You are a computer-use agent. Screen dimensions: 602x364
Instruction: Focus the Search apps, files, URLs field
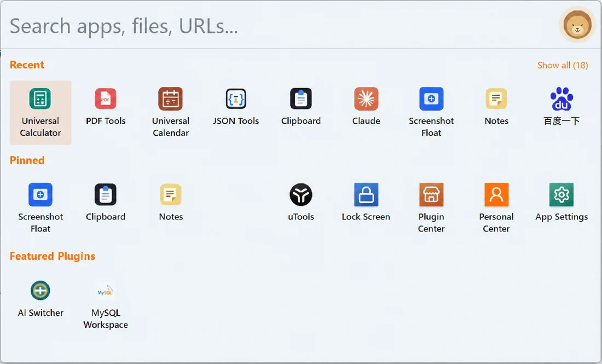pos(280,26)
